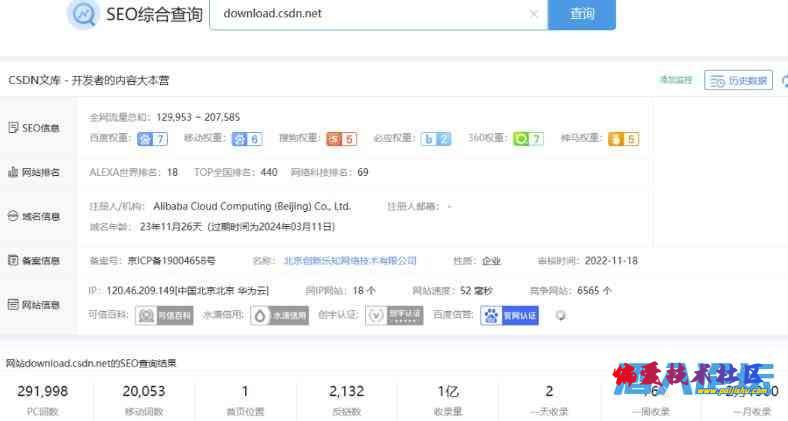Click the Baidu weight 7 badge
The width and height of the screenshot is (788, 421).
pyautogui.click(x=151, y=139)
